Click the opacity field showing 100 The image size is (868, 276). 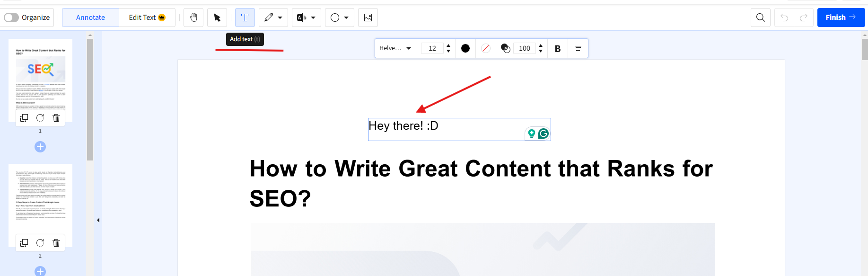coord(525,48)
